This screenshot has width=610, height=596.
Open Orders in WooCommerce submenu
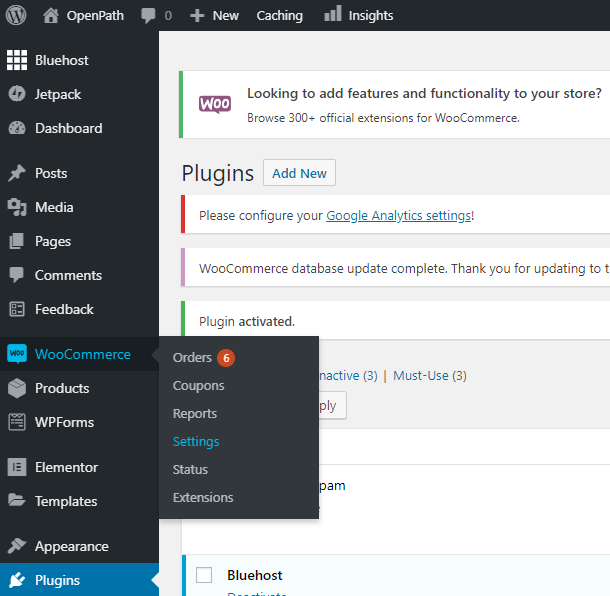[192, 358]
